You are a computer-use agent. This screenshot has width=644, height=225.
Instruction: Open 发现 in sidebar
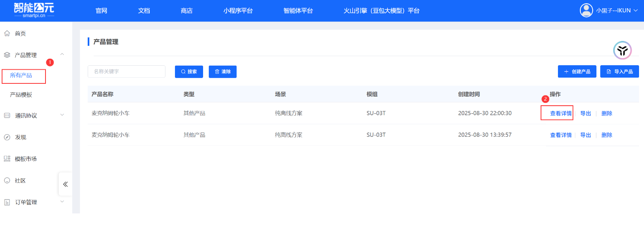coord(21,137)
